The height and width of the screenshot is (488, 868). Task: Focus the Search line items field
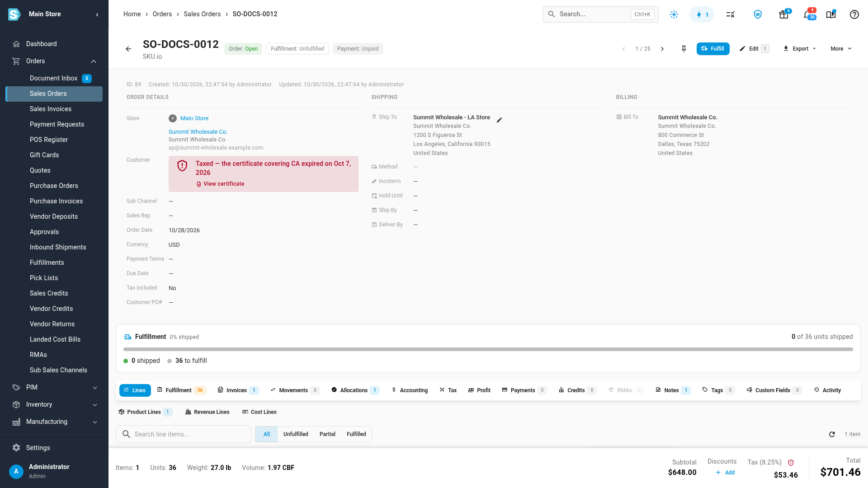(x=184, y=434)
